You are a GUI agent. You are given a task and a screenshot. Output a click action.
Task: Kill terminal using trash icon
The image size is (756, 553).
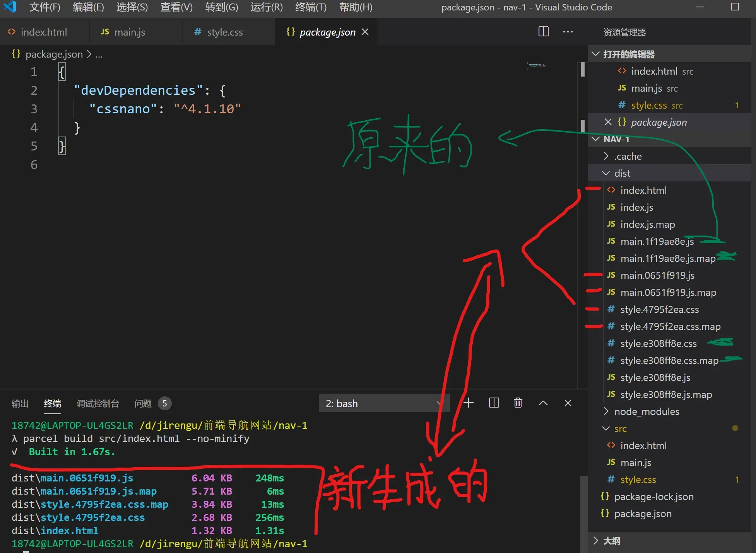tap(518, 403)
